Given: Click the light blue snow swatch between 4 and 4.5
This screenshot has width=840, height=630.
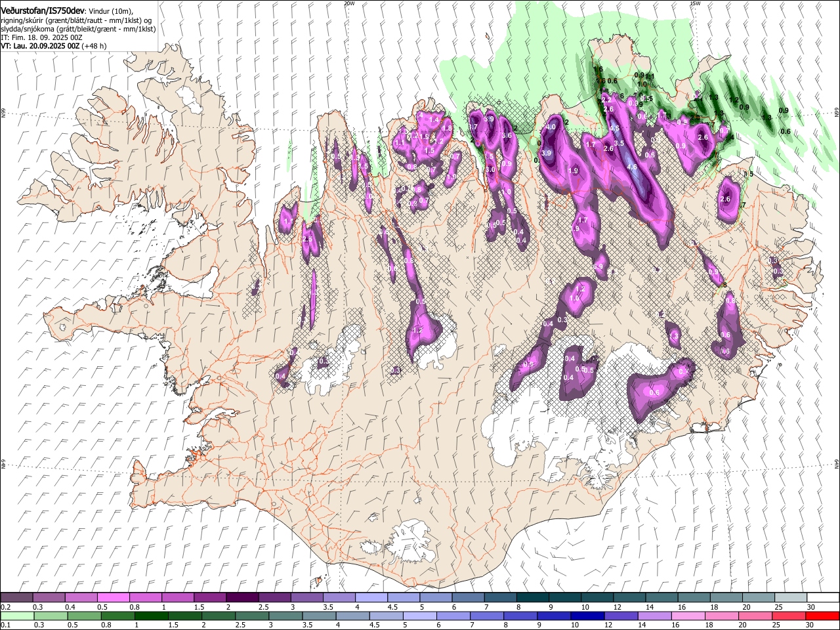Looking at the screenshot, I should pos(371,597).
